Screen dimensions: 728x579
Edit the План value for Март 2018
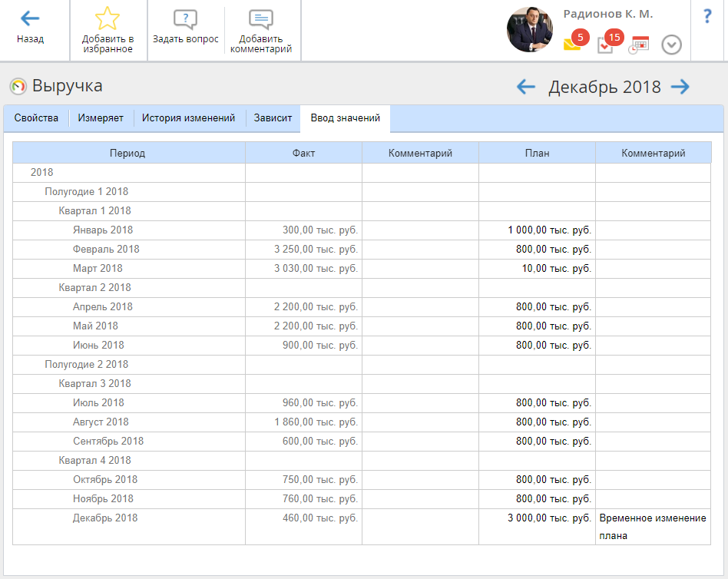[x=537, y=269]
